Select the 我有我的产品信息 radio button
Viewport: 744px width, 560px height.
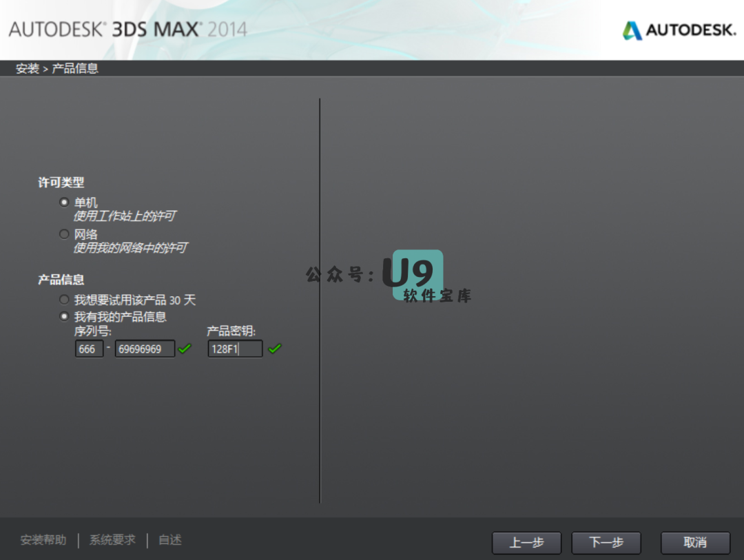click(x=65, y=317)
